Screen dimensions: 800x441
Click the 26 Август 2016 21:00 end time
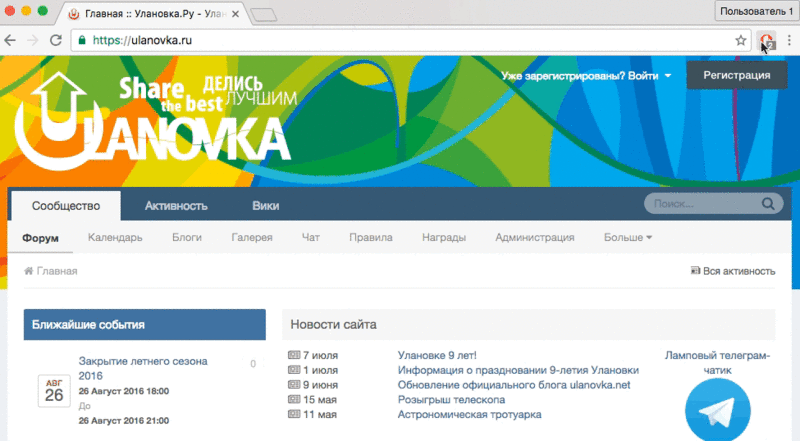(x=124, y=421)
